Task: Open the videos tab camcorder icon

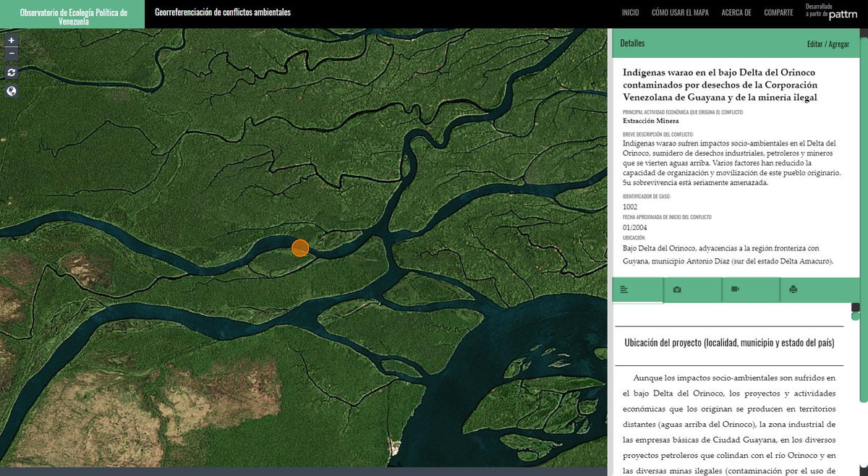Action: pyautogui.click(x=735, y=289)
